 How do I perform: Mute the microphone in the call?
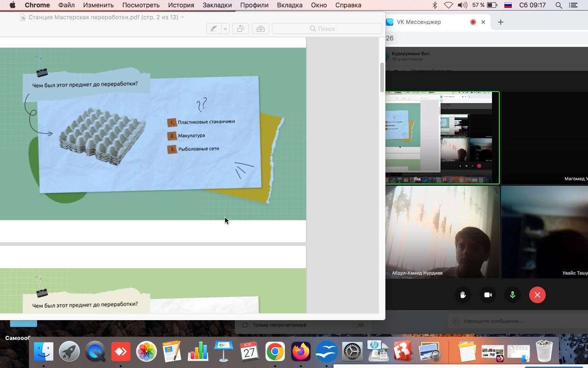click(x=513, y=295)
